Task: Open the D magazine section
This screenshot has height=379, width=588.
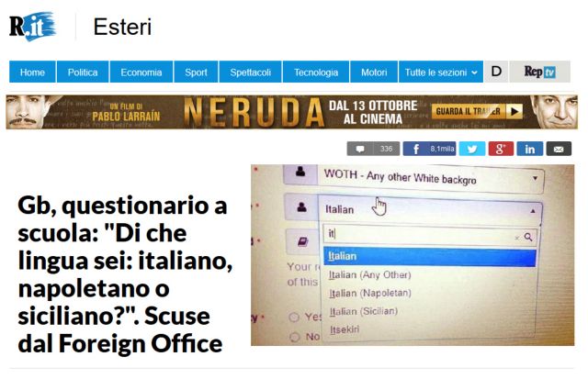Action: pos(496,72)
